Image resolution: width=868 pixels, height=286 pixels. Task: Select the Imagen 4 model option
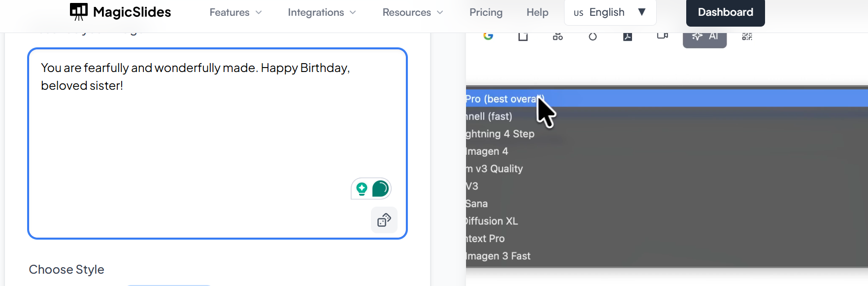click(488, 151)
